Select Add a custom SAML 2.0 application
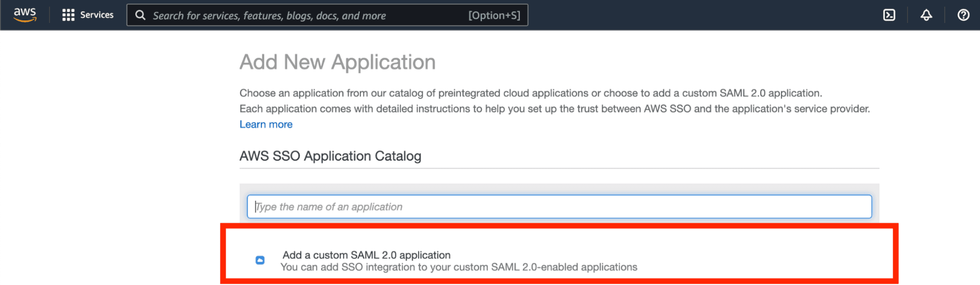 click(x=366, y=255)
